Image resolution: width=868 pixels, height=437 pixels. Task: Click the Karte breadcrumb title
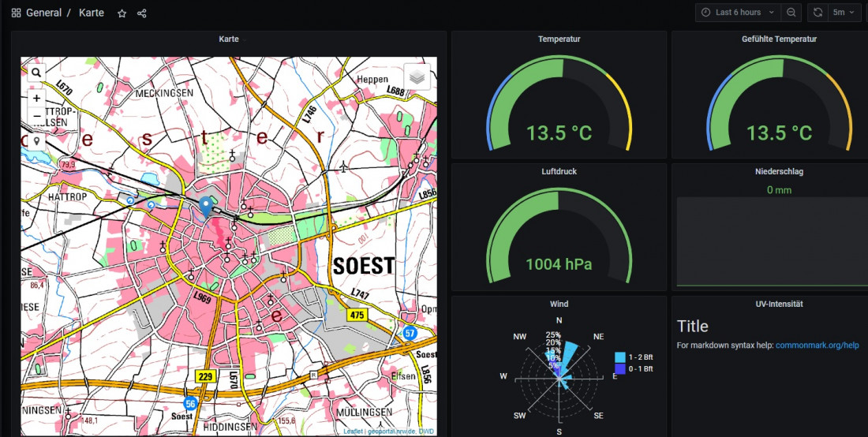pyautogui.click(x=92, y=13)
